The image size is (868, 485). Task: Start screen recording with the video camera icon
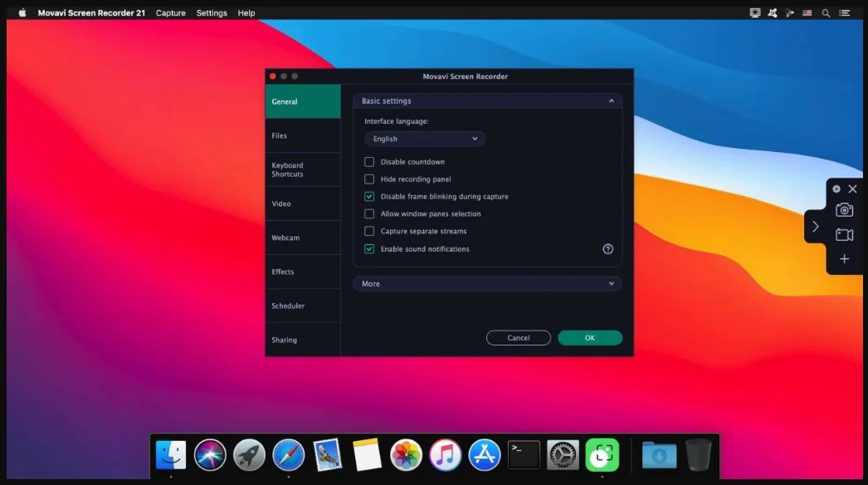pos(844,234)
